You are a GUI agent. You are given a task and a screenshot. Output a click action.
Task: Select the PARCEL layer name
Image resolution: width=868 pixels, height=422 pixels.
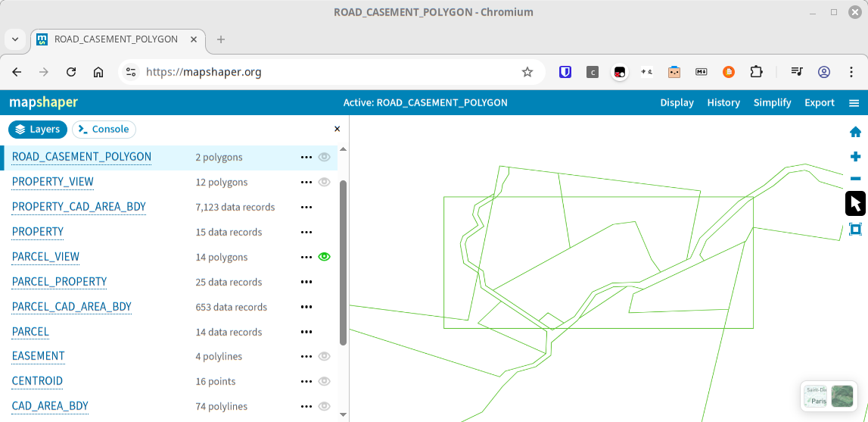[x=30, y=332]
